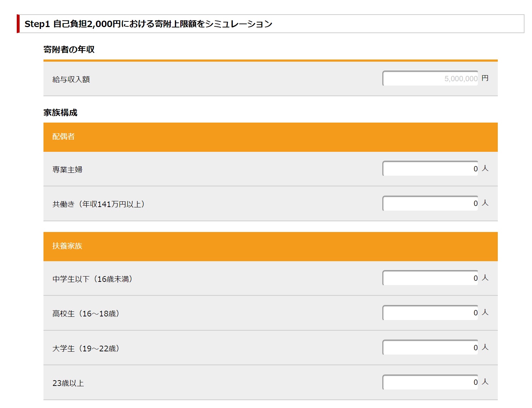Select the 23歳以上 dependents input field

point(430,382)
